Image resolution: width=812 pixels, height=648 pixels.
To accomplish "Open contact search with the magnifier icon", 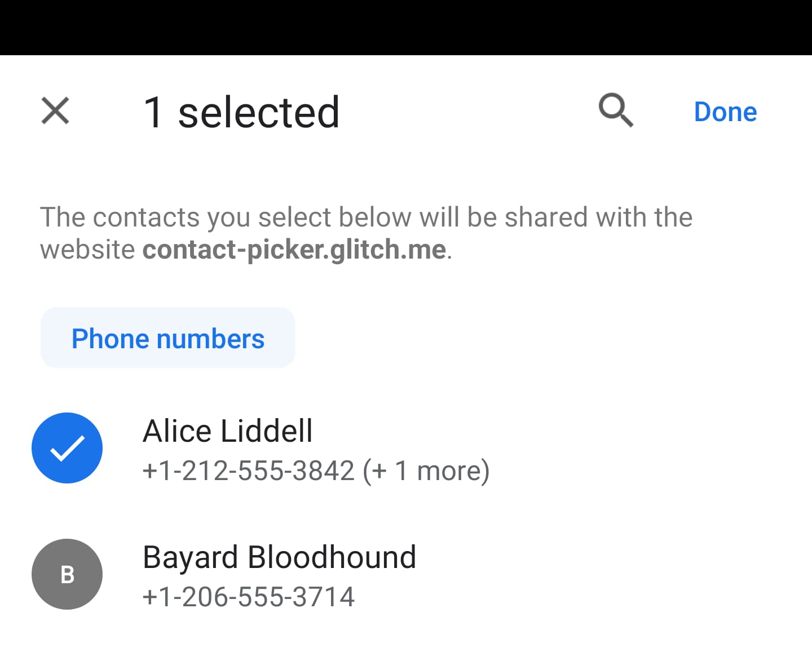I will tap(615, 110).
